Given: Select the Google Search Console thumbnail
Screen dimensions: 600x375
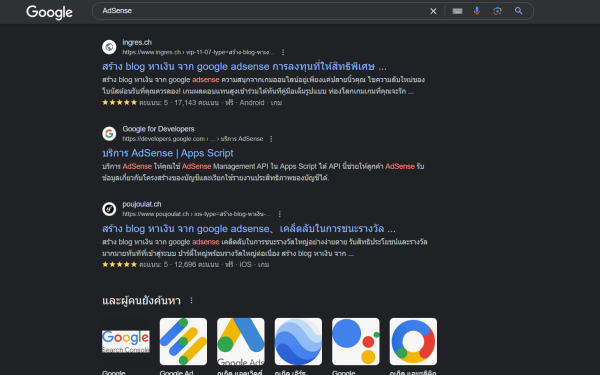Looking at the screenshot, I should (126, 341).
